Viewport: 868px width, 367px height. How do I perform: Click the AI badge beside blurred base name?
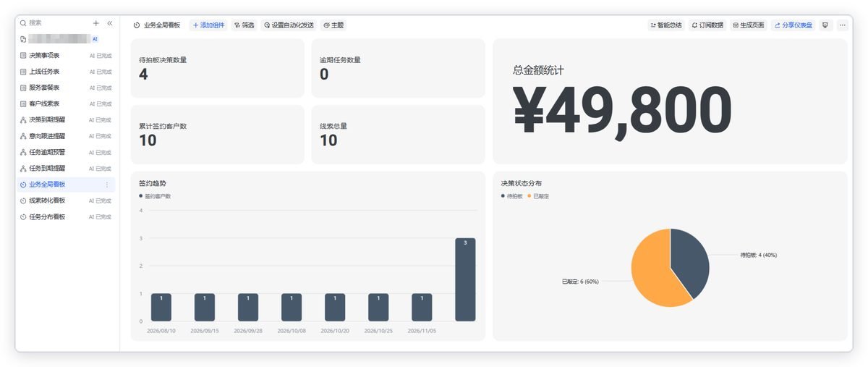tap(95, 39)
